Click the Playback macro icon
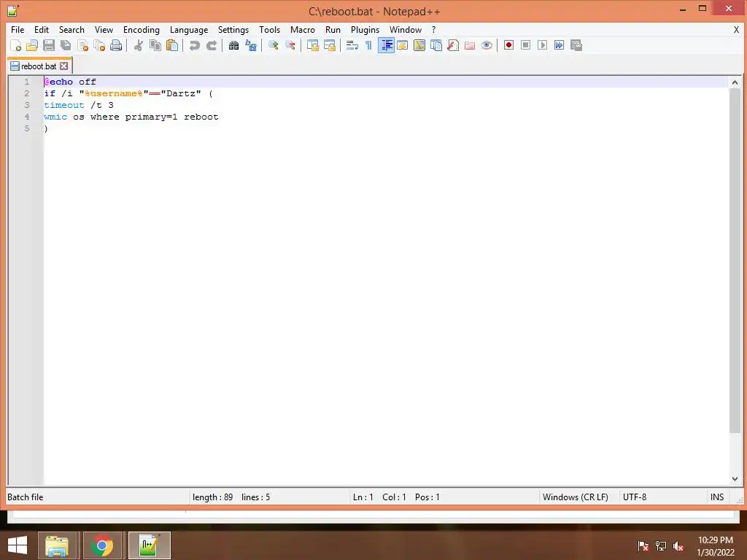This screenshot has width=747, height=560. click(542, 45)
